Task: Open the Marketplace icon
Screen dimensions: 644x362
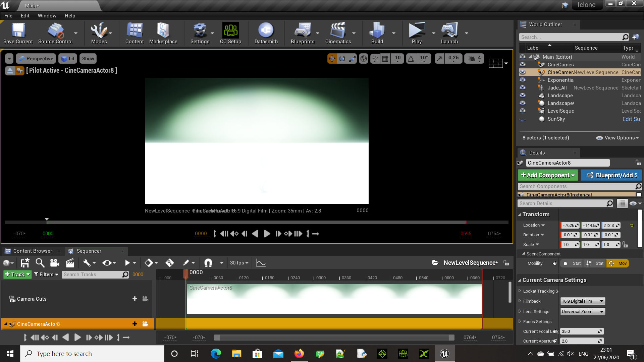Action: coord(163,33)
